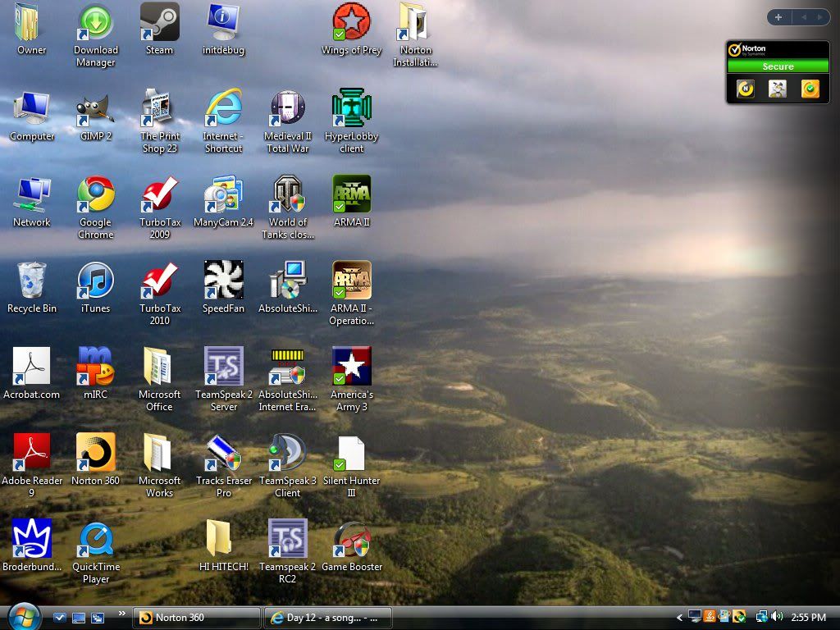Screen dimensions: 840x630
Task: Expand the Quick Launch overflow chevron
Action: tap(121, 614)
